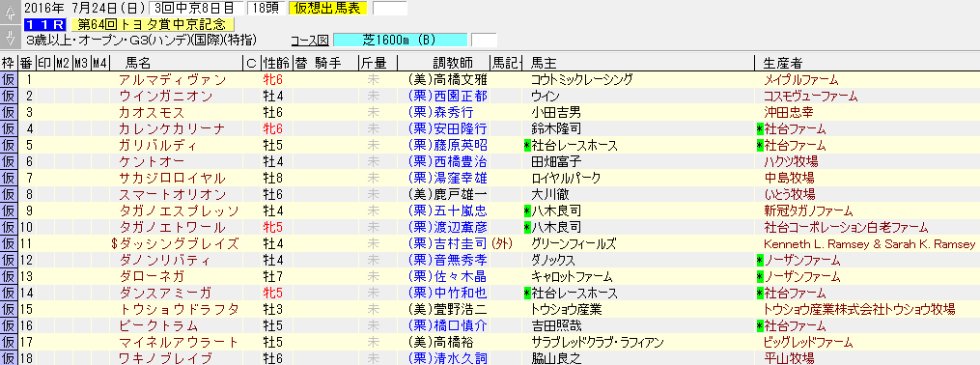Click the 調教師 column header

click(453, 63)
